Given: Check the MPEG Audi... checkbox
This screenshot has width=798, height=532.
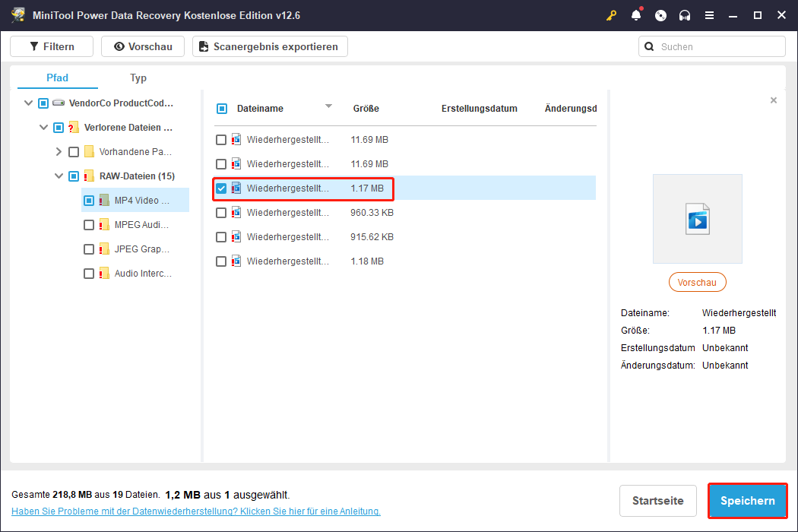Looking at the screenshot, I should coord(89,224).
